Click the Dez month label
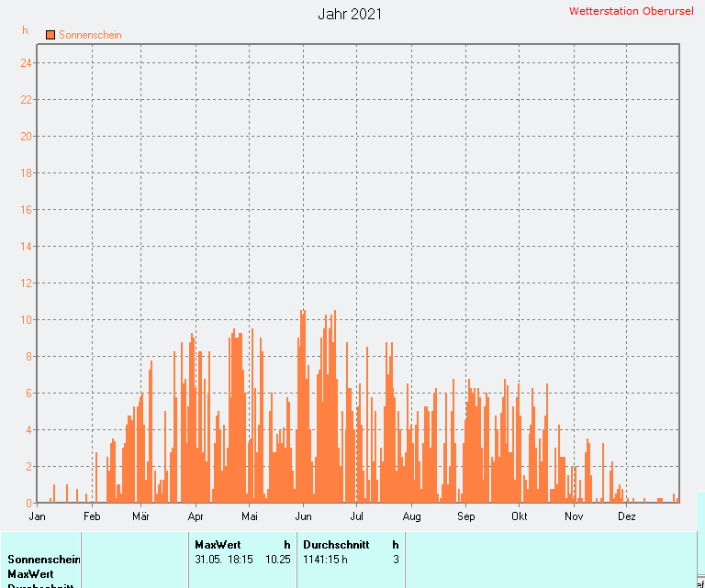The width and height of the screenshot is (705, 588). (x=627, y=516)
